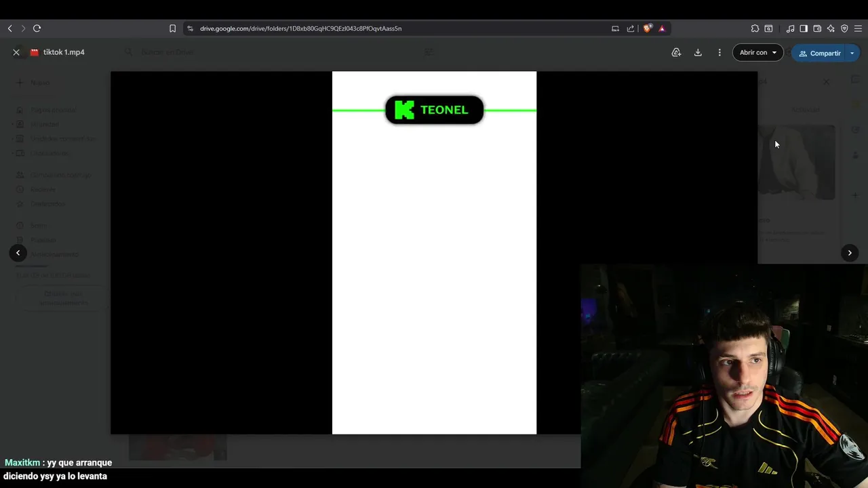This screenshot has width=868, height=488.
Task: Click the tiktok 1.mp4 file name
Action: pyautogui.click(x=64, y=52)
